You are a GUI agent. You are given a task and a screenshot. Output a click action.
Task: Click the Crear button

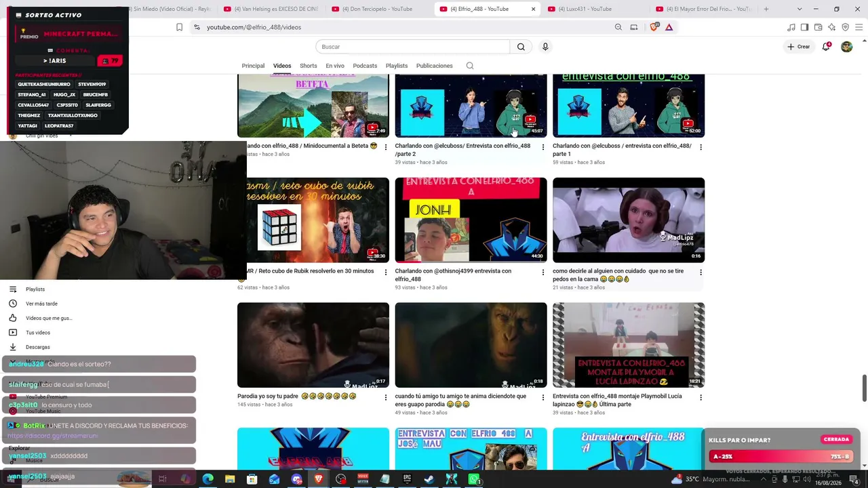[x=799, y=47]
